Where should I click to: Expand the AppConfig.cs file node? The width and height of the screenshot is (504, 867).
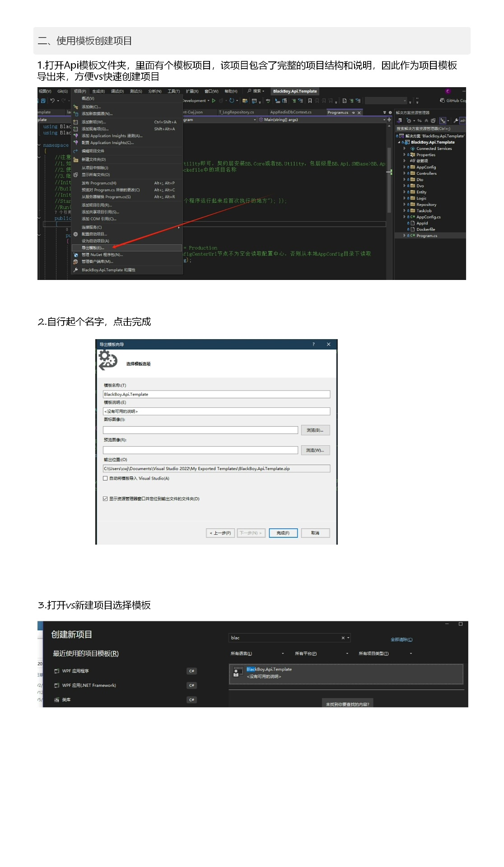(405, 217)
